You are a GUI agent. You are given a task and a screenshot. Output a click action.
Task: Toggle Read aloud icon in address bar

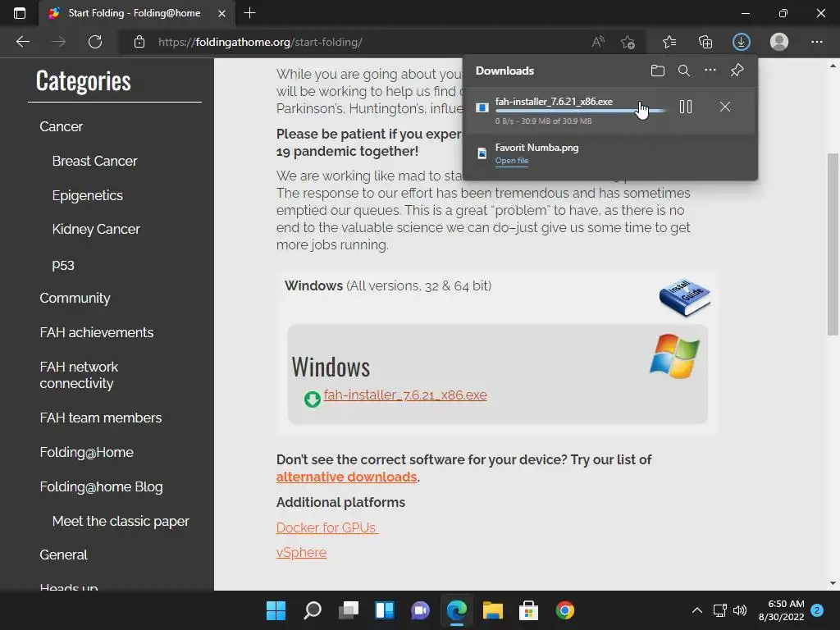pyautogui.click(x=598, y=42)
